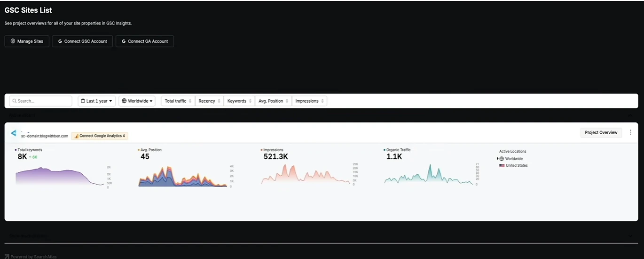
Task: Collapse the site group chevron above the card
Action: [x=630, y=115]
